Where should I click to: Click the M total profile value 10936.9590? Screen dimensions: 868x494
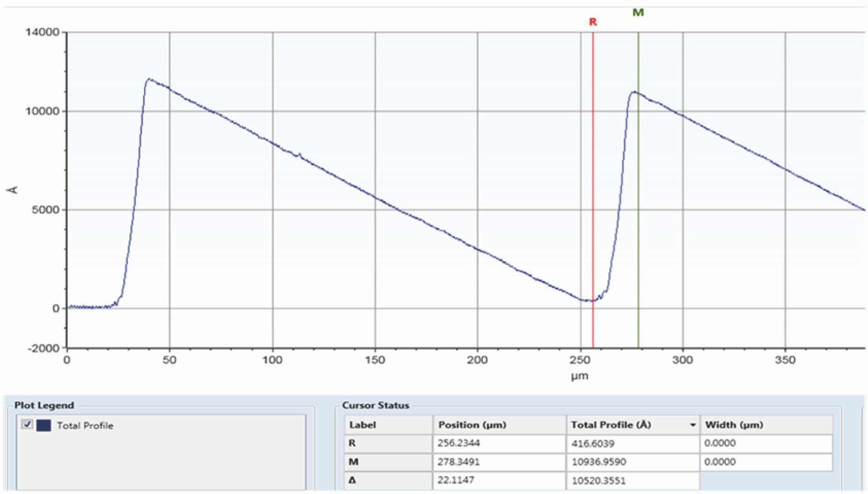point(599,462)
